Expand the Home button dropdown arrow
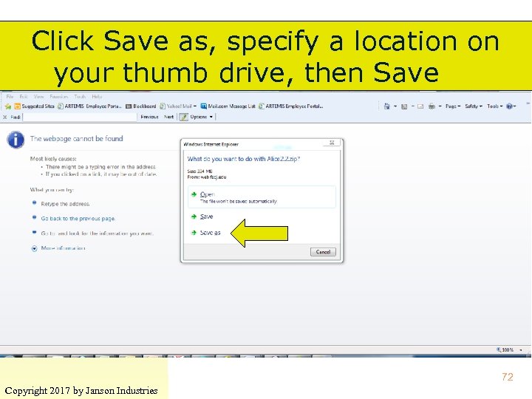 tap(395, 106)
